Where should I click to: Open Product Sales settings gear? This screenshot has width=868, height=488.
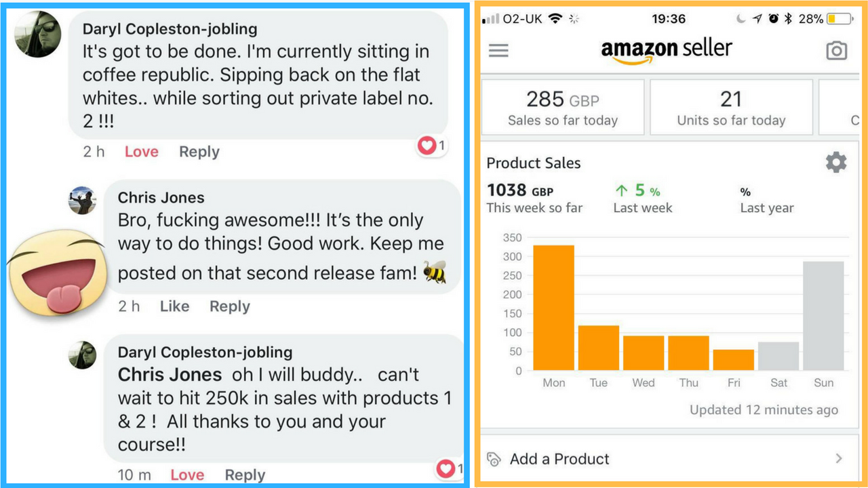836,163
